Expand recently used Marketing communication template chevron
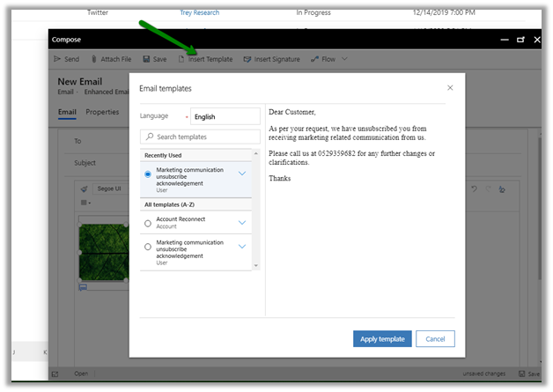Screen dimensions: 553x392 242,174
